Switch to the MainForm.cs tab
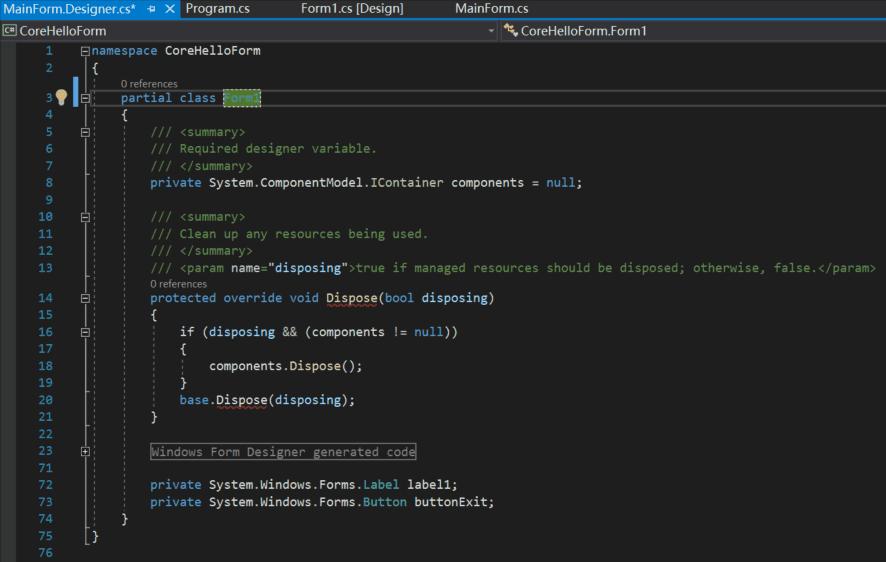Viewport: 886px width, 562px height. 492,8
